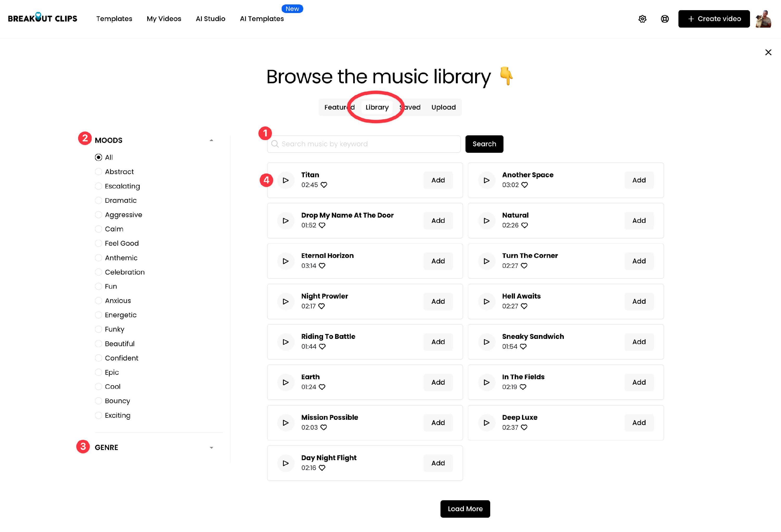781x532 pixels.
Task: Open the settings gear icon
Action: tap(642, 19)
